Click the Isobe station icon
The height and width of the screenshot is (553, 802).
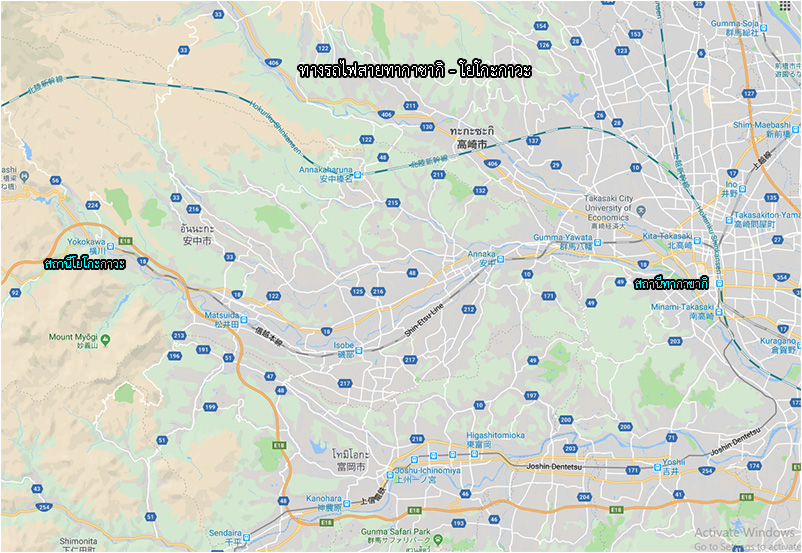tap(359, 350)
